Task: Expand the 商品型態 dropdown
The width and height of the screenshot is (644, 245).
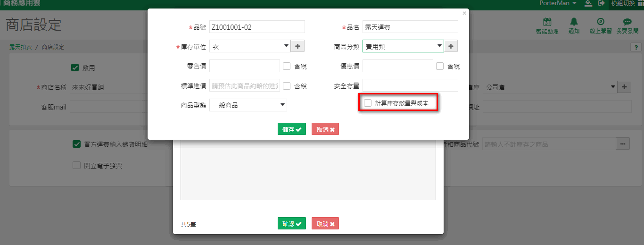Action: tap(248, 105)
